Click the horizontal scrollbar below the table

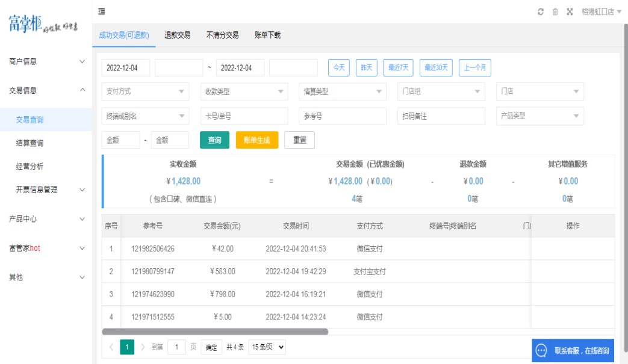(215, 332)
